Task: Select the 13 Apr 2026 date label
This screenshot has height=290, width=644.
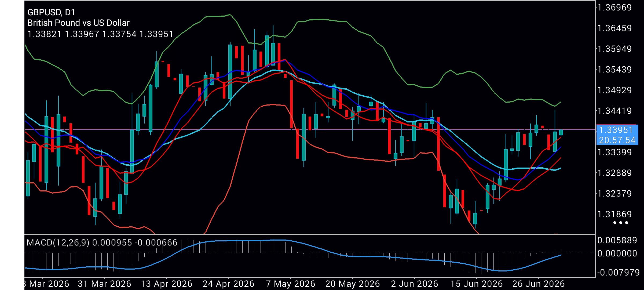Action: 166,284
